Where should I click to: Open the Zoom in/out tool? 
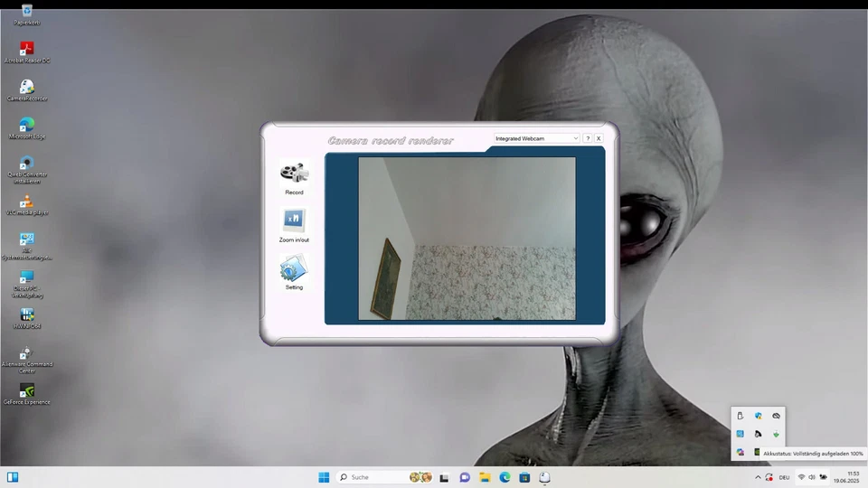tap(294, 221)
